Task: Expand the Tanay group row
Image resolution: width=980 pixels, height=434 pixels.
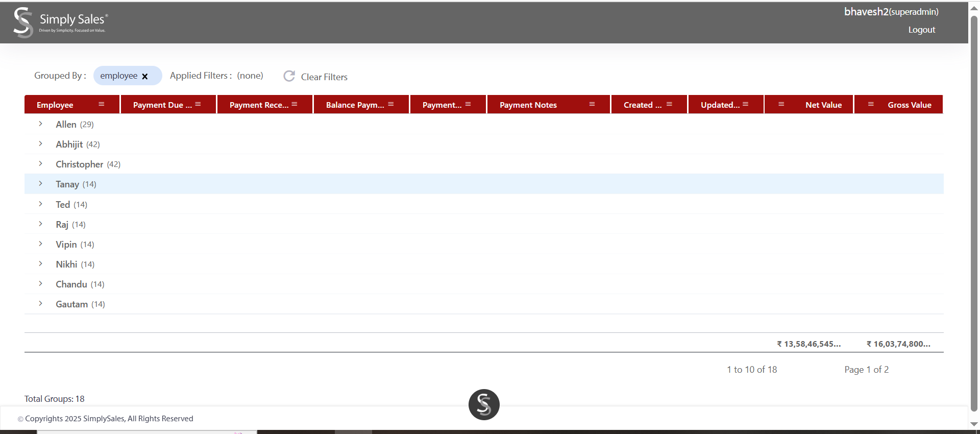Action: pos(41,184)
